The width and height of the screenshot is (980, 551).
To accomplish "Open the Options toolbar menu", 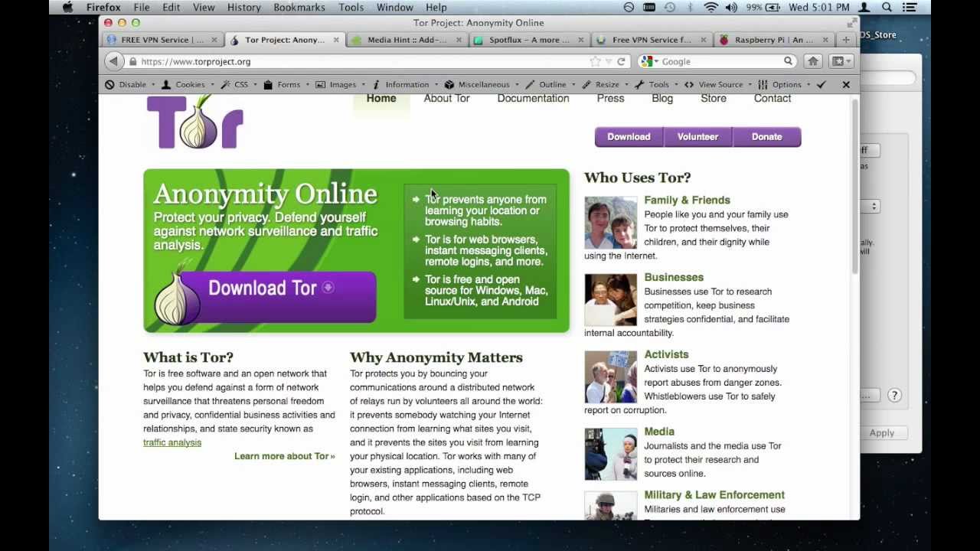I will pyautogui.click(x=783, y=85).
